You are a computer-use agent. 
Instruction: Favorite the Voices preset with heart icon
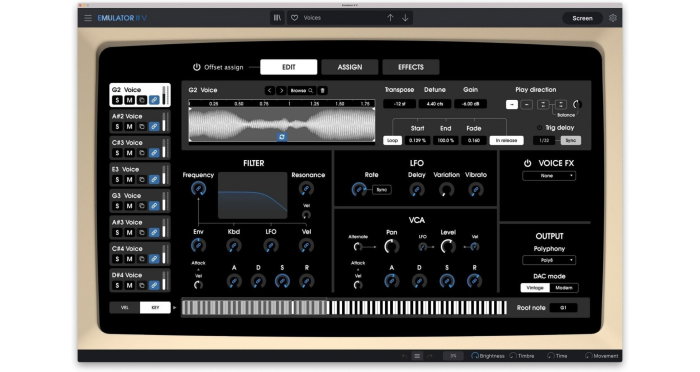(295, 18)
